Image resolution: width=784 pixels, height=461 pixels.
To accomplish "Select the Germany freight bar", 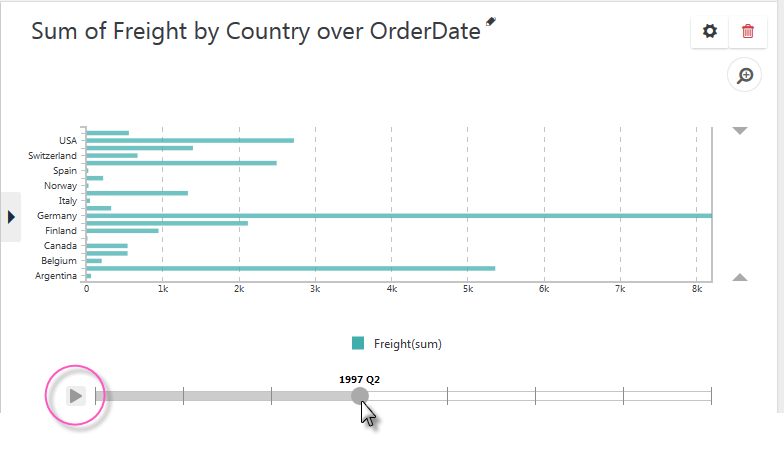I will point(399,216).
